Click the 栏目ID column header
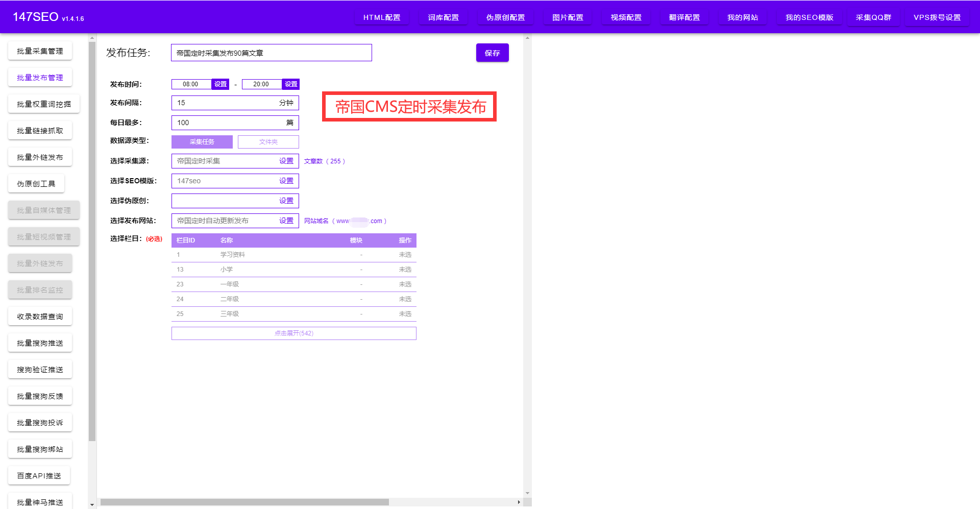 click(186, 240)
